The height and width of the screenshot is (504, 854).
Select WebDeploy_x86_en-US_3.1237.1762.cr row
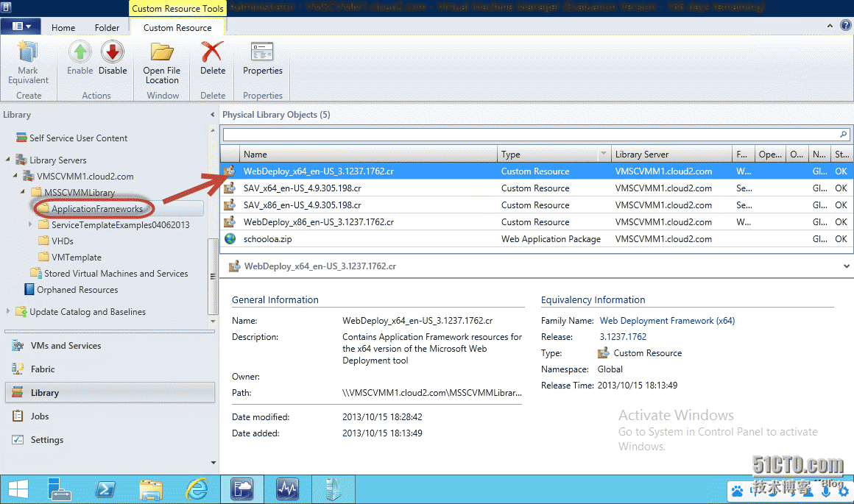coord(537,221)
